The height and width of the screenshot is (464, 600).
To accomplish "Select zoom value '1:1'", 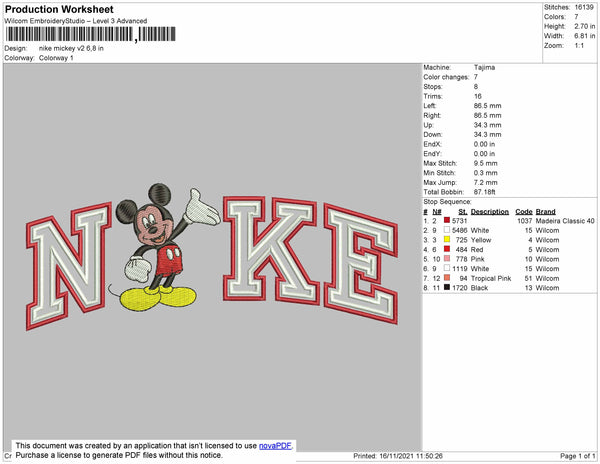I will coord(579,46).
